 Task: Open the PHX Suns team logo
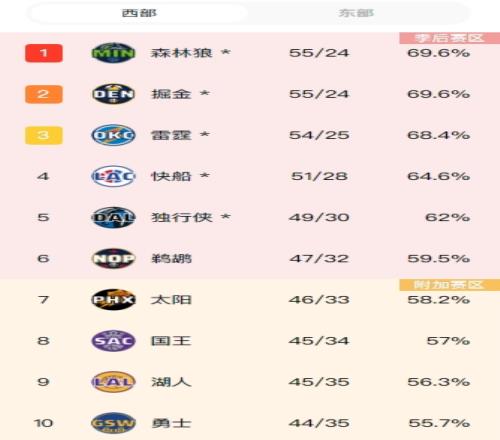click(x=113, y=300)
